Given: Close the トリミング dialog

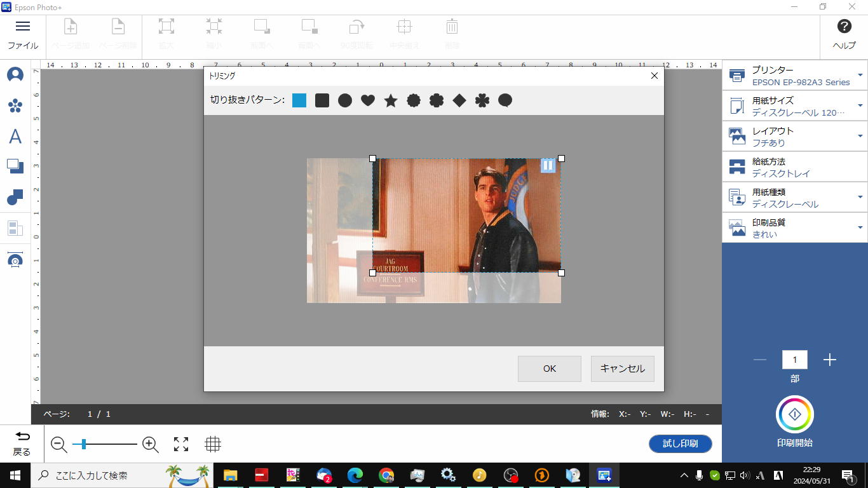Looking at the screenshot, I should click(x=654, y=76).
